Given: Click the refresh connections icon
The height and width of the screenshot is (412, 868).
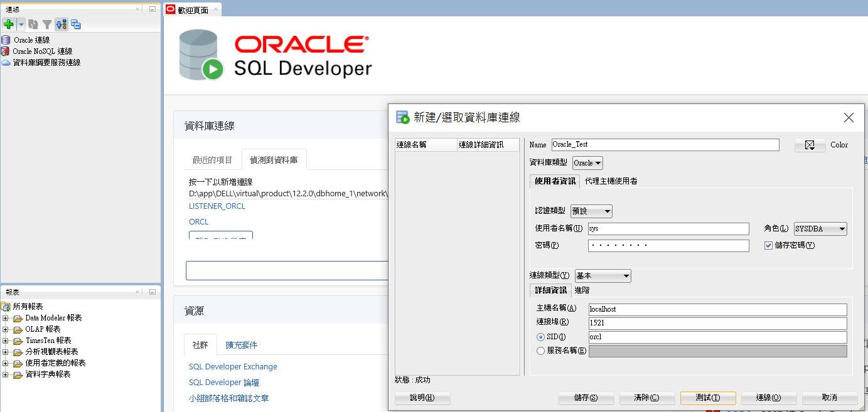Looking at the screenshot, I should (x=33, y=24).
